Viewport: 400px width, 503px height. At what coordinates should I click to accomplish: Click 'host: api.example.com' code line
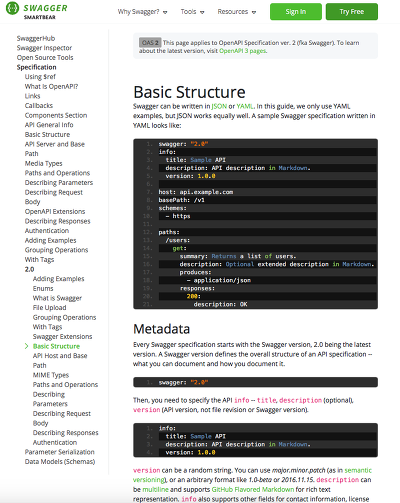(x=196, y=192)
